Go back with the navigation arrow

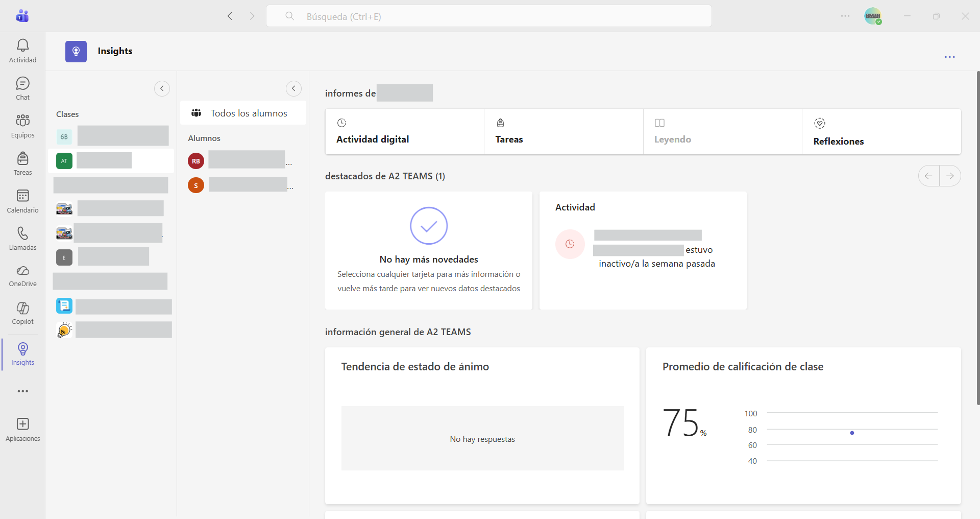pyautogui.click(x=230, y=16)
